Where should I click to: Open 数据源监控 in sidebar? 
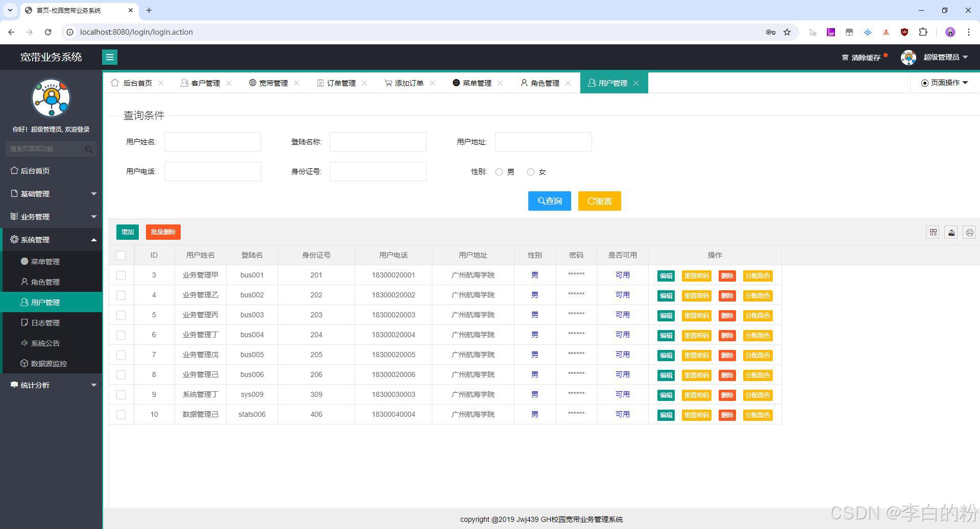(x=51, y=364)
